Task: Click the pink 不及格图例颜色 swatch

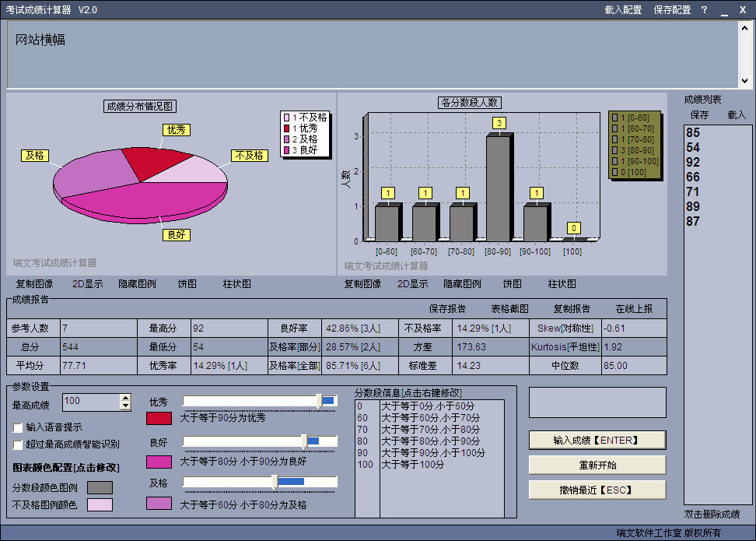Action: coord(100,505)
